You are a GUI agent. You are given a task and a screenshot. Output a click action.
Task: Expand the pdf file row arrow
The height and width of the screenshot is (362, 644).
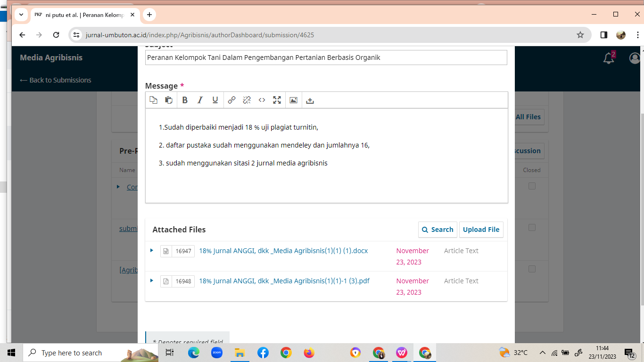coord(151,280)
